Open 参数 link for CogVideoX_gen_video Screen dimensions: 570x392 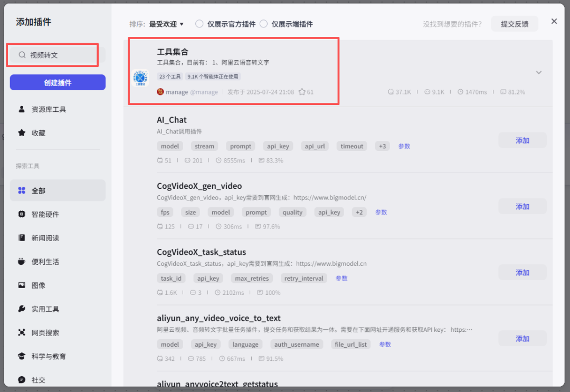[x=381, y=212]
